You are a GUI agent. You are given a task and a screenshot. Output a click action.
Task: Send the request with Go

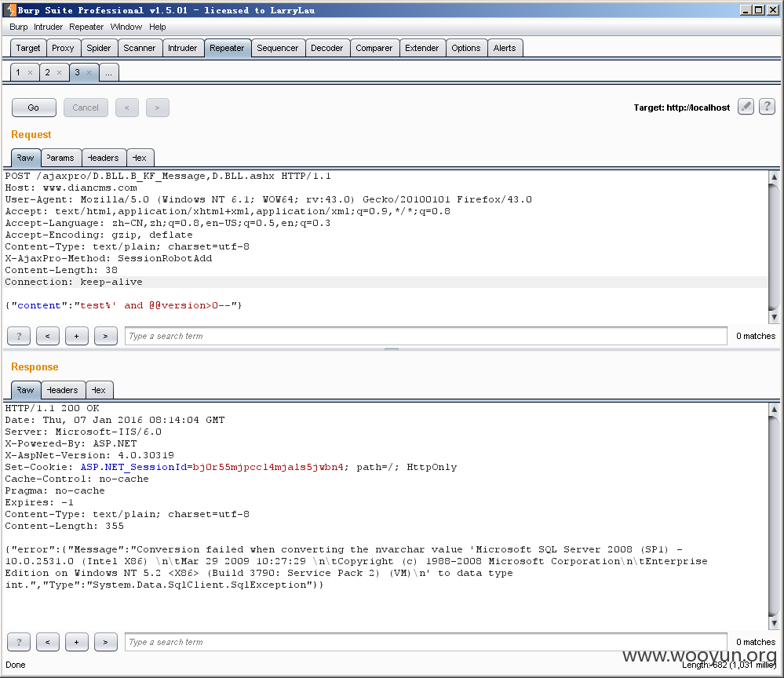pos(34,108)
